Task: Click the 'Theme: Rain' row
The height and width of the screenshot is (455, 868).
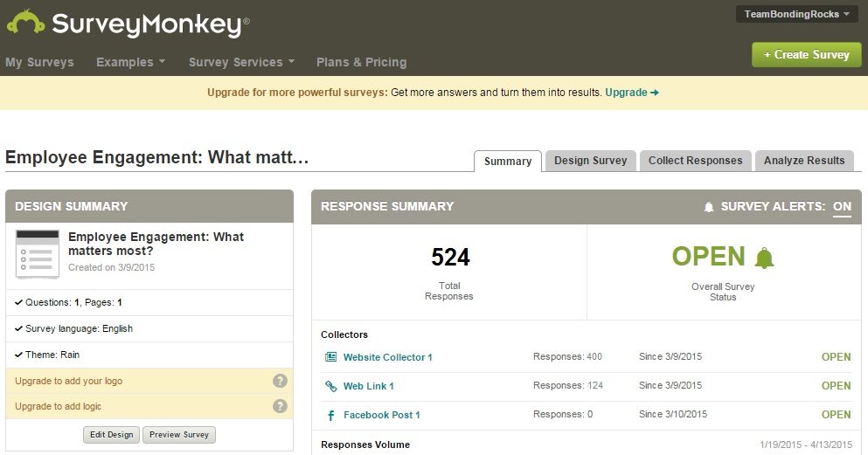Action: (149, 355)
